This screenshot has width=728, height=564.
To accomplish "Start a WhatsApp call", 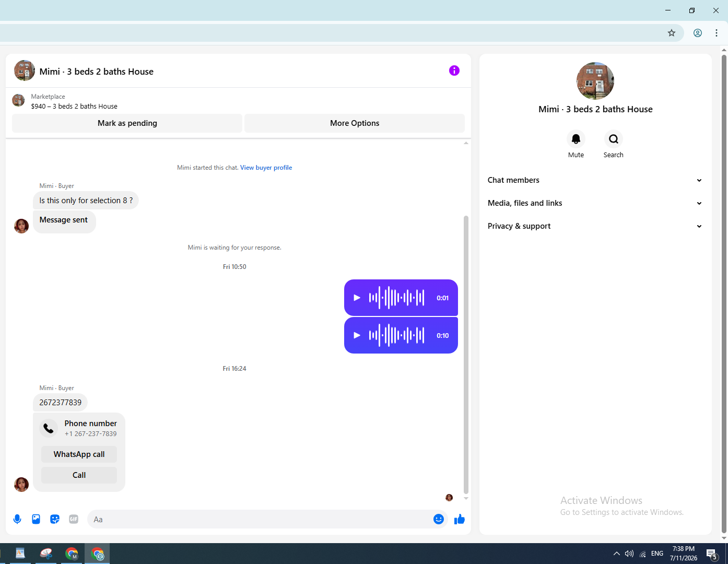I will [79, 454].
